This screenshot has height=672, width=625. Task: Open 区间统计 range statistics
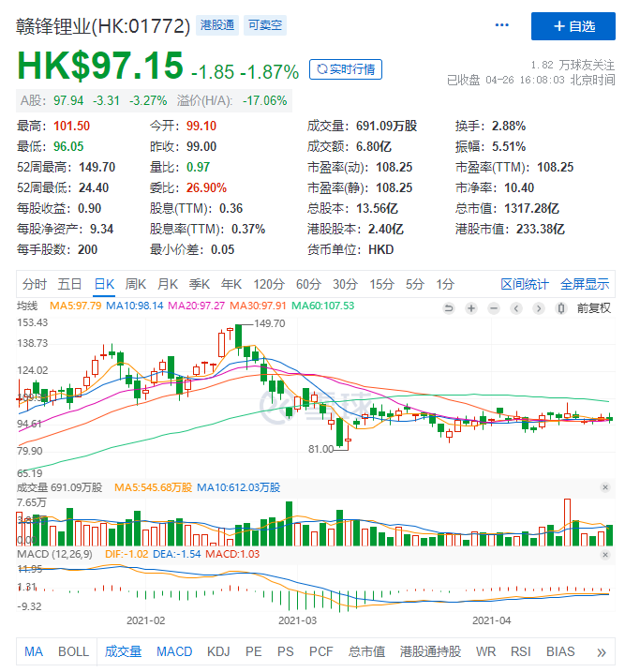(525, 284)
